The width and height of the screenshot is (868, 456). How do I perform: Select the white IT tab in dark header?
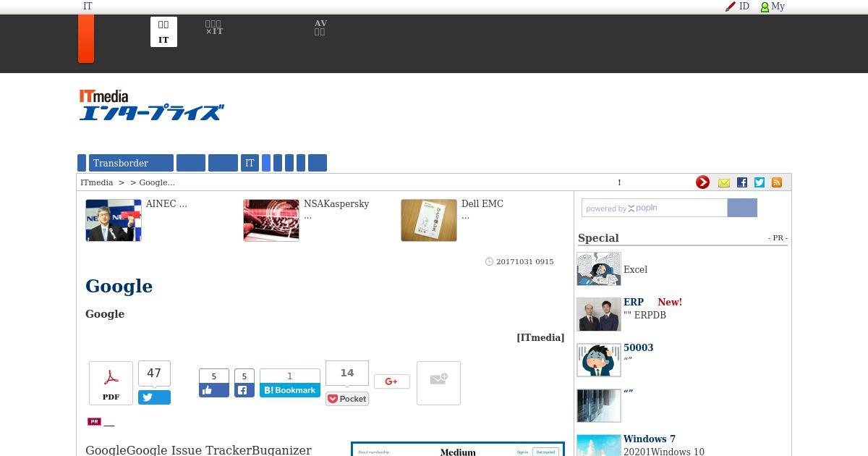click(163, 32)
